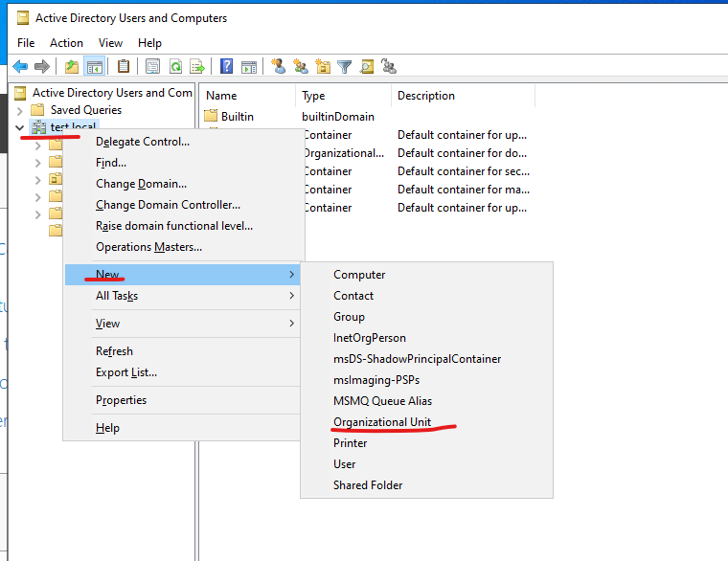Choose Change Domain... context menu entry

click(x=184, y=184)
